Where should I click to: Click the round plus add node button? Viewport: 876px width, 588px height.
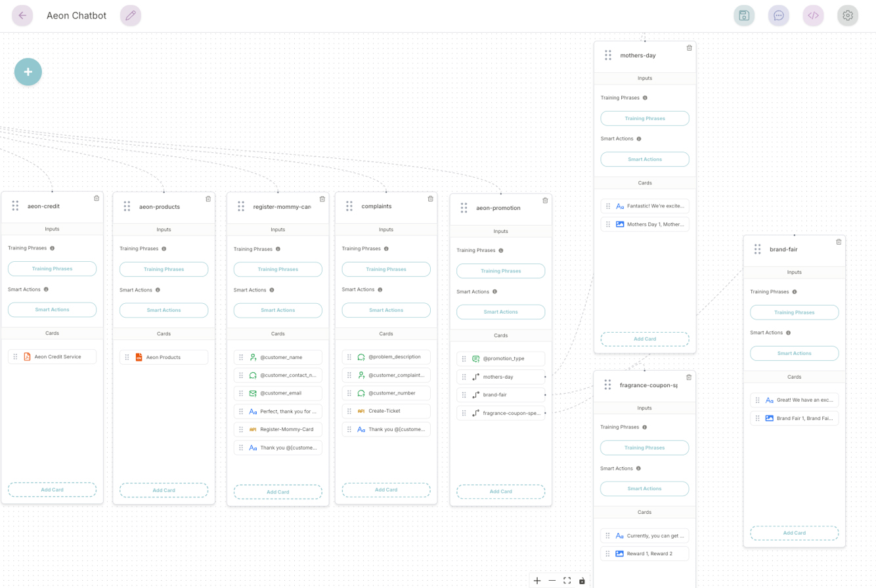pyautogui.click(x=28, y=72)
